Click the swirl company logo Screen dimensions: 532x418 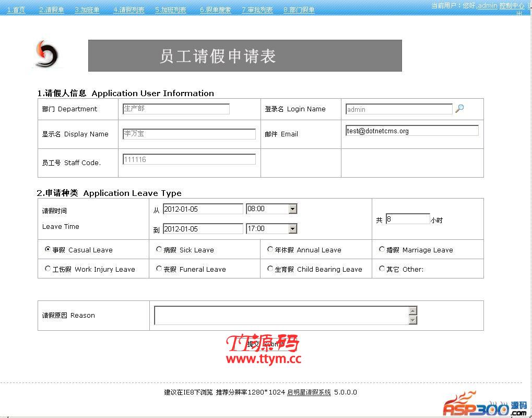point(47,54)
